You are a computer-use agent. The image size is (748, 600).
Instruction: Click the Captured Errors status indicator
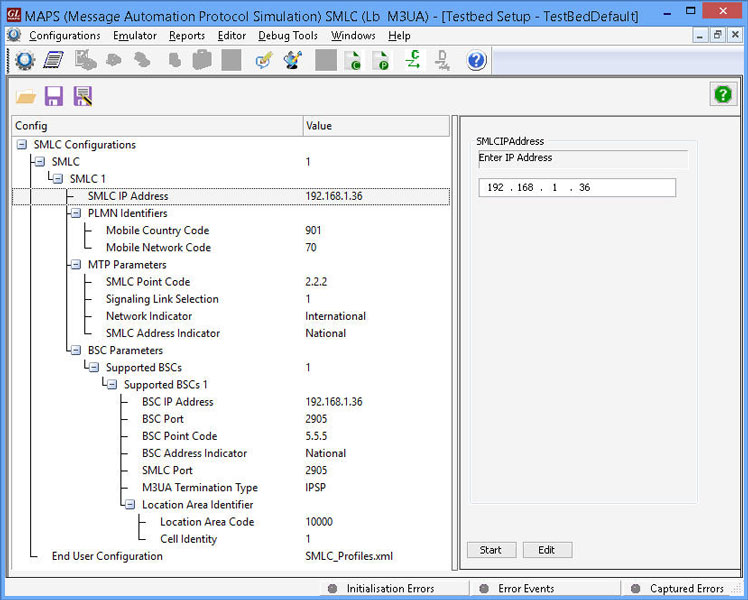[677, 589]
